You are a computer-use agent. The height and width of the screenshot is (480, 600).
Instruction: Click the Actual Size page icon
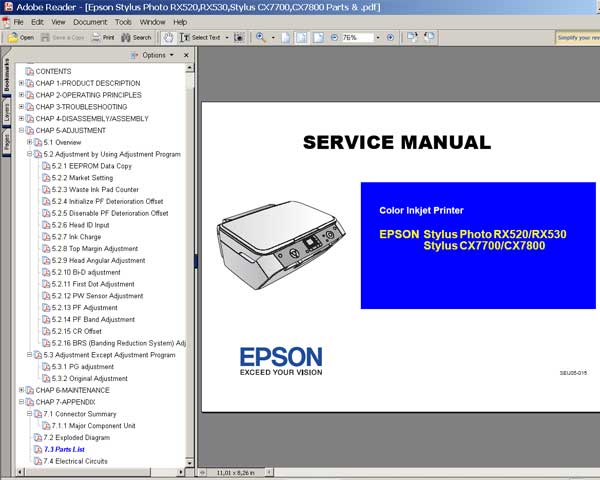(x=285, y=38)
